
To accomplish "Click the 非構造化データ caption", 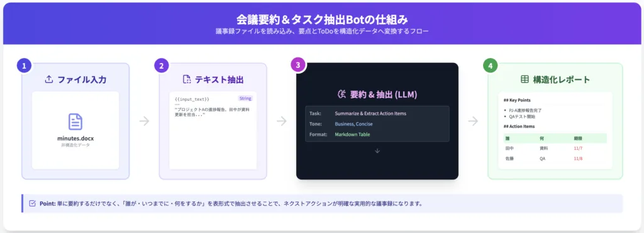I will [x=75, y=145].
